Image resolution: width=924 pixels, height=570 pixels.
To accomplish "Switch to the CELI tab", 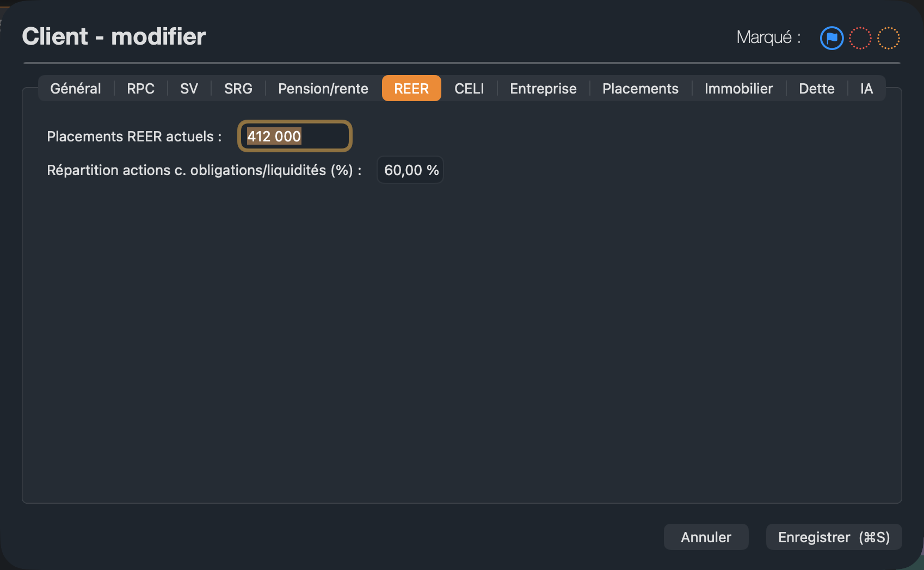I will tap(469, 88).
